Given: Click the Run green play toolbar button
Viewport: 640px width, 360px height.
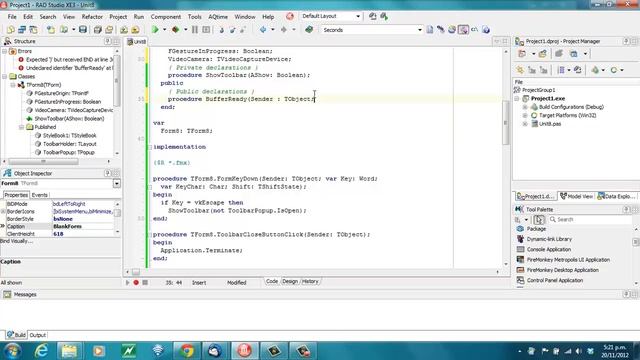Looking at the screenshot, I should pyautogui.click(x=155, y=29).
